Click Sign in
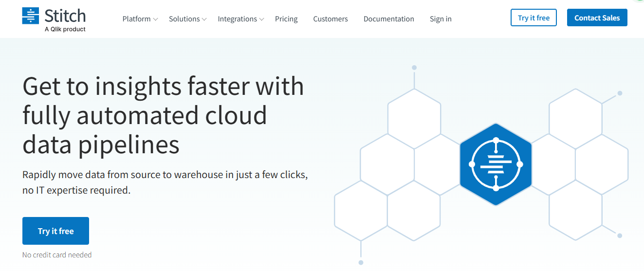 click(441, 19)
